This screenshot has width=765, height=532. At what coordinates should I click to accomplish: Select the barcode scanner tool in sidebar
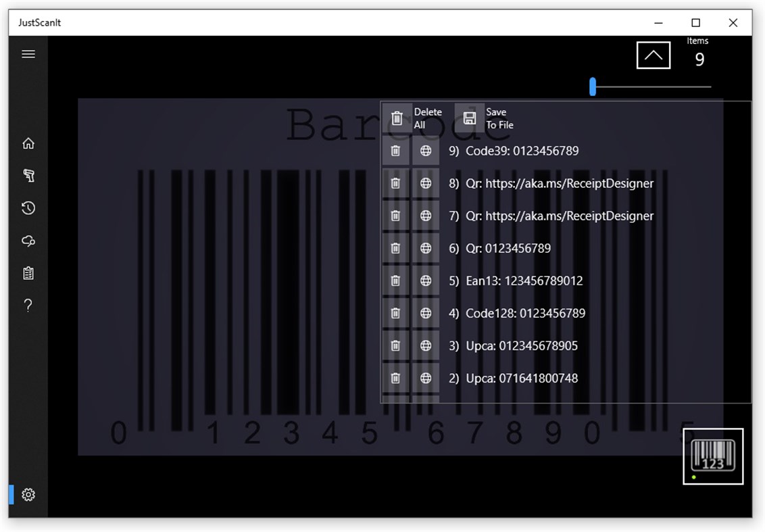point(28,175)
